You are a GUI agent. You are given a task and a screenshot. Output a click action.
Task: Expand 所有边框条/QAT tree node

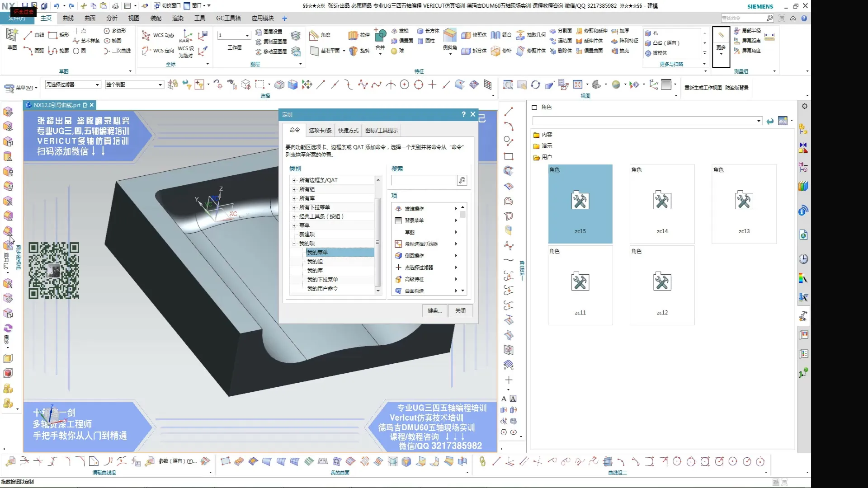294,180
